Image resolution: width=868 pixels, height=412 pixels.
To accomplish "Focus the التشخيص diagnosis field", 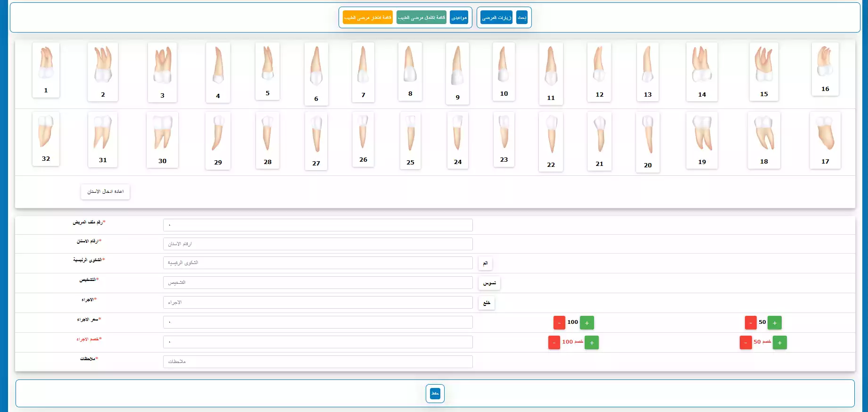I will pos(318,282).
